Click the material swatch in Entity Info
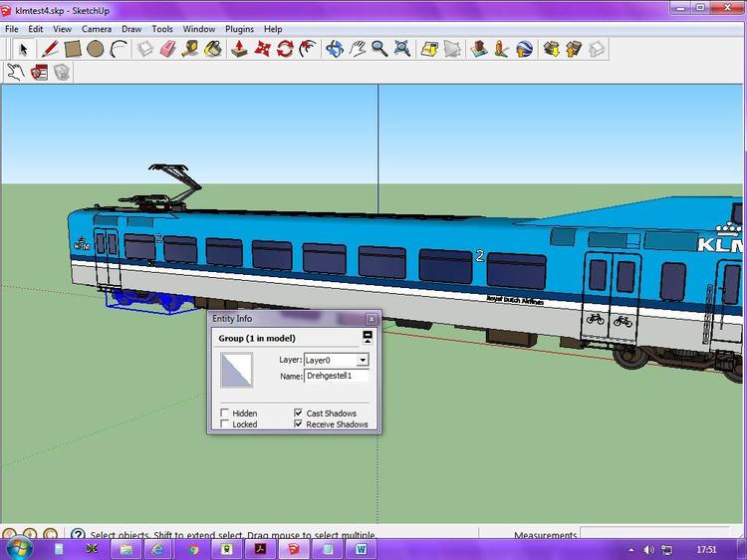The height and width of the screenshot is (560, 747). click(237, 370)
